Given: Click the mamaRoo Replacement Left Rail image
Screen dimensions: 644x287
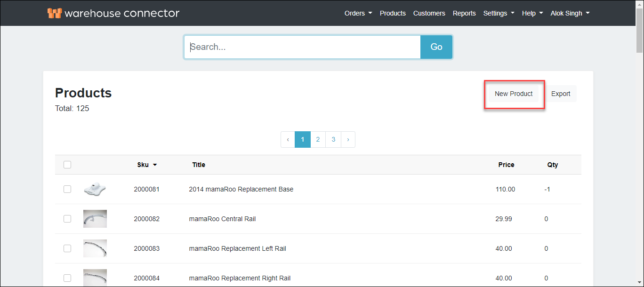Looking at the screenshot, I should tap(95, 248).
